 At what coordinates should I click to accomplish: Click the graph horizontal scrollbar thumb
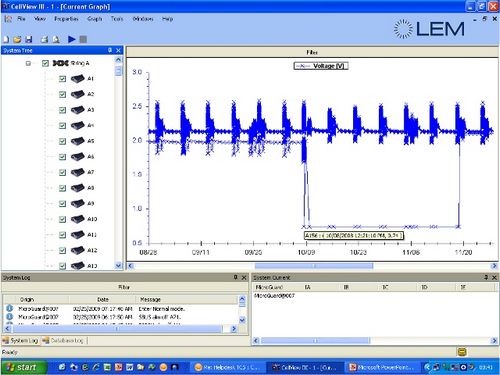[314, 266]
